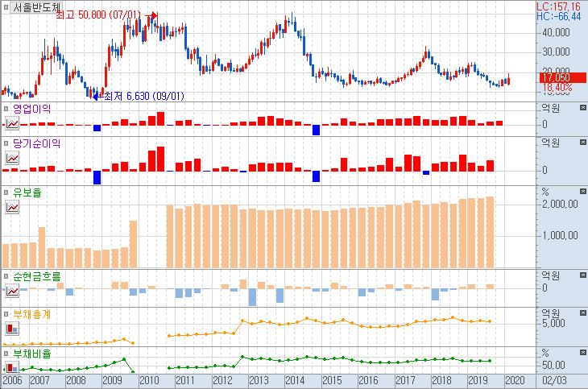This screenshot has width=588, height=389.
Task: Toggle the 부채총계 indicator square marker
Action: tap(6, 314)
